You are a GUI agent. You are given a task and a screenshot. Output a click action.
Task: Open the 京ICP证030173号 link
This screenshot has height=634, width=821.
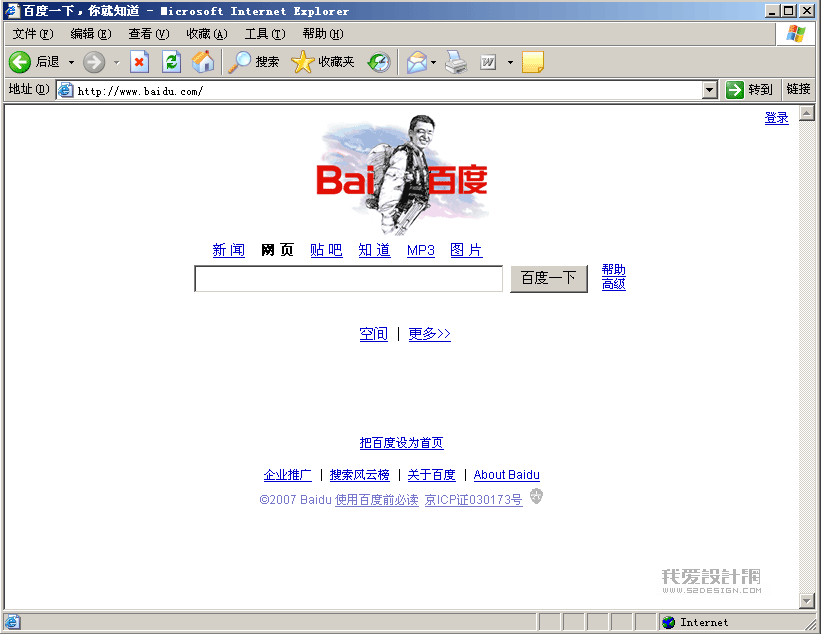click(x=473, y=500)
